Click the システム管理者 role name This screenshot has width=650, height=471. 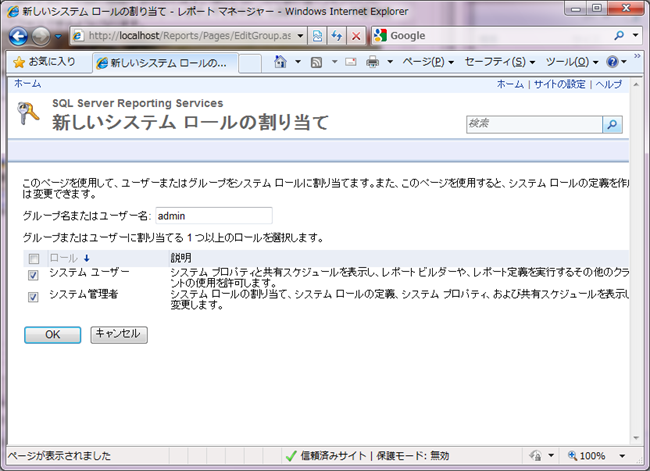pos(84,294)
